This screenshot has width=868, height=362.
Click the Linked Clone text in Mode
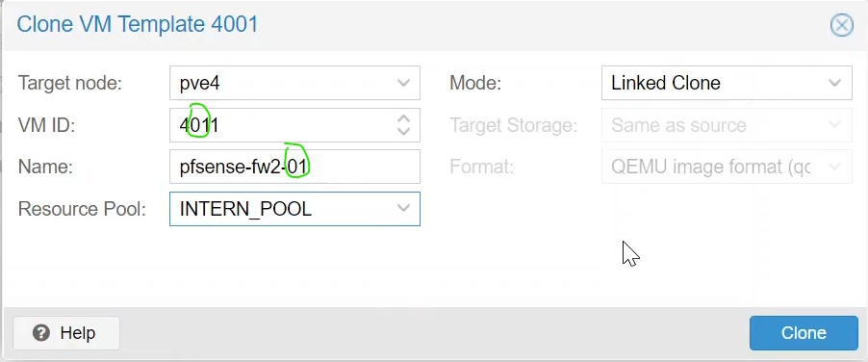(x=665, y=83)
